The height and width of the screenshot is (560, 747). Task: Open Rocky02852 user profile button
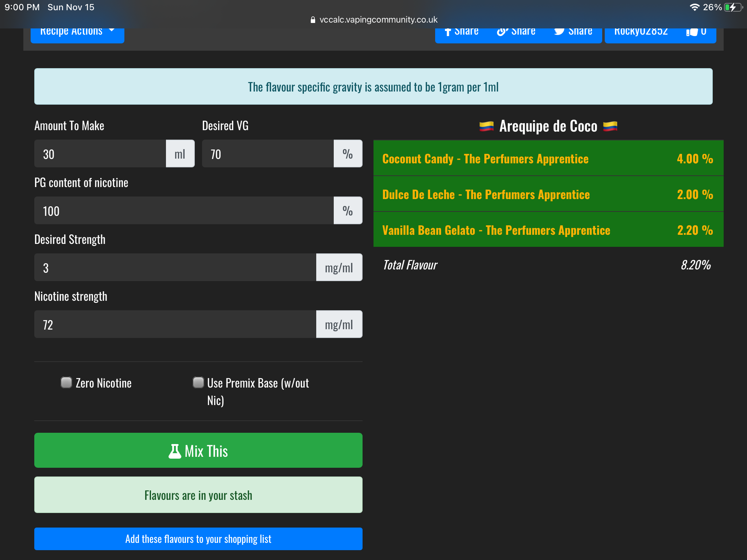641,35
